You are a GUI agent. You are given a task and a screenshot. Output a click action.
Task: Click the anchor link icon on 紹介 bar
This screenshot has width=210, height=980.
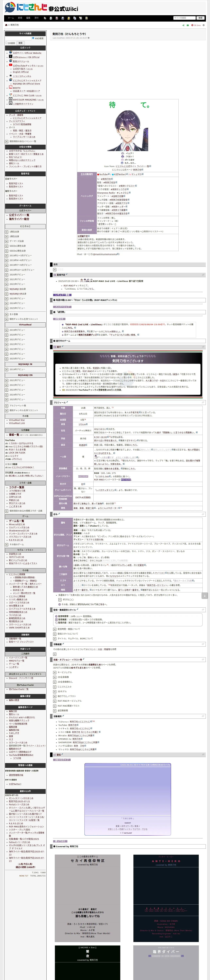pyautogui.click(x=203, y=347)
